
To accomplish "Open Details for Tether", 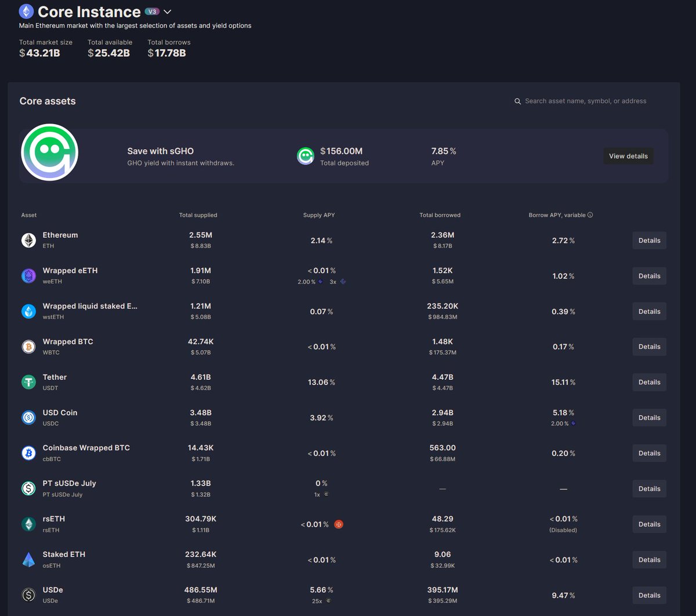I will (x=649, y=382).
